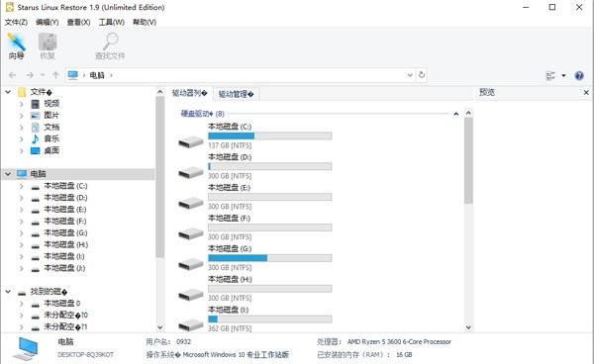594x364 pixels.
Task: Select the 未分配空 ?1 tree entry
Action: [x=65, y=326]
